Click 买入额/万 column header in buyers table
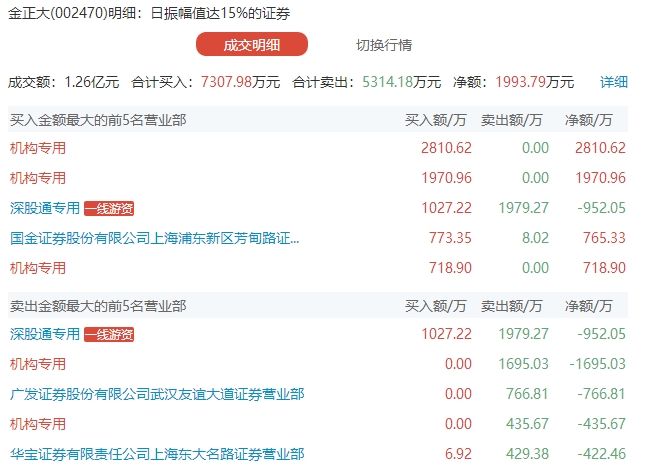The width and height of the screenshot is (648, 473). [x=436, y=120]
